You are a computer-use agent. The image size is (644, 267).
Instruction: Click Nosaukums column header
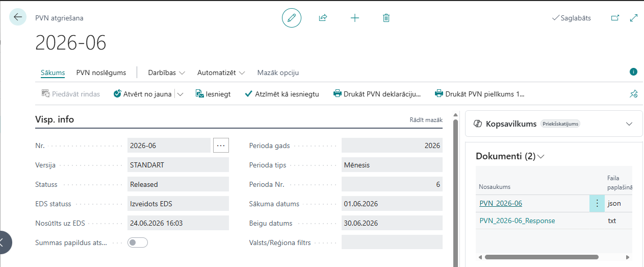(x=495, y=187)
